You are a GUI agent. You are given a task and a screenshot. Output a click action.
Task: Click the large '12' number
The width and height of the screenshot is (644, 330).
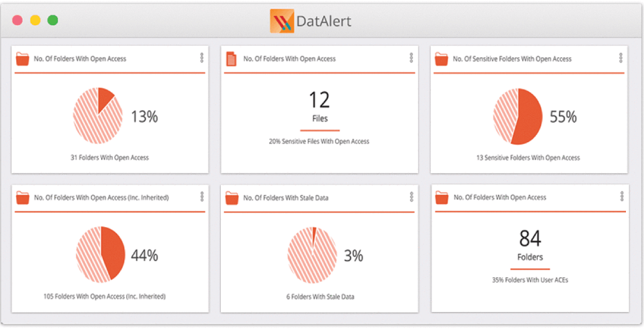pyautogui.click(x=319, y=100)
